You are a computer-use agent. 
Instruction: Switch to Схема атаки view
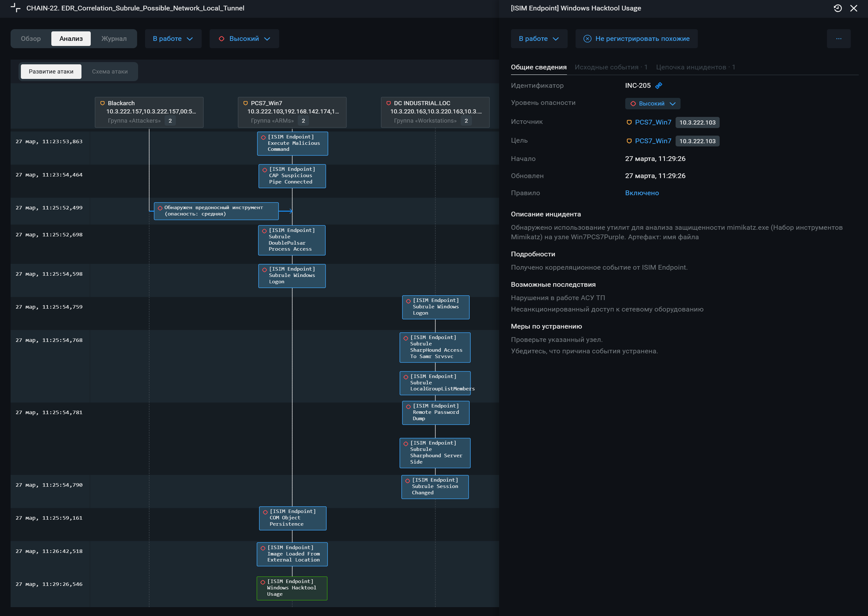(x=110, y=72)
